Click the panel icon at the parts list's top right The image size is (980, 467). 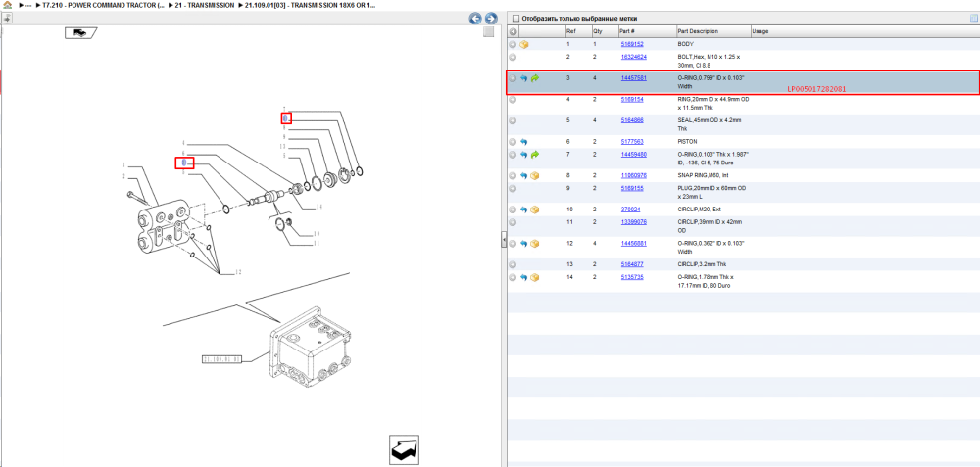coord(972,18)
